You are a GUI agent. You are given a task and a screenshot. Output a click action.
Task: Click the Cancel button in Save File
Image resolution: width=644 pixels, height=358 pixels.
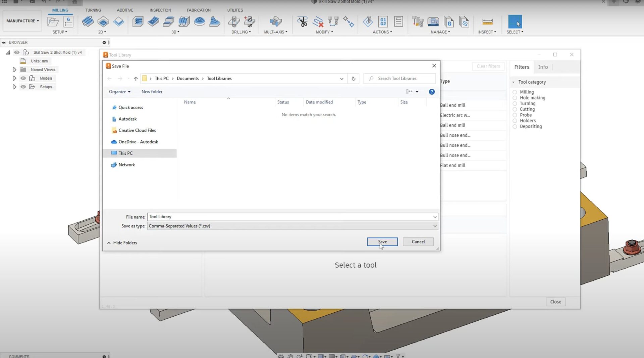click(x=418, y=242)
